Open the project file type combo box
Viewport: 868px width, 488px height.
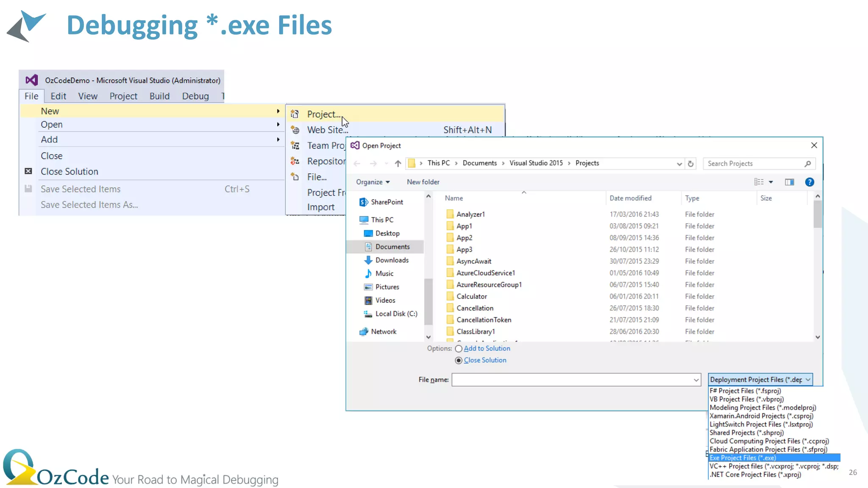pos(760,380)
